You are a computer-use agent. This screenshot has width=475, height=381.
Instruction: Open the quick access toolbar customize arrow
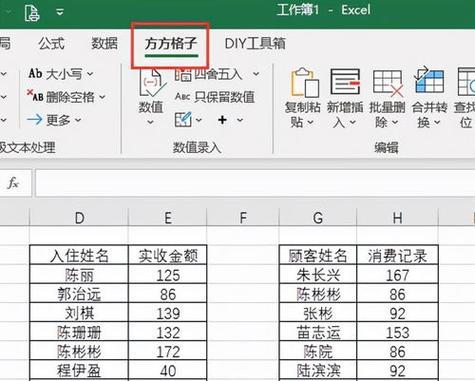tap(60, 13)
